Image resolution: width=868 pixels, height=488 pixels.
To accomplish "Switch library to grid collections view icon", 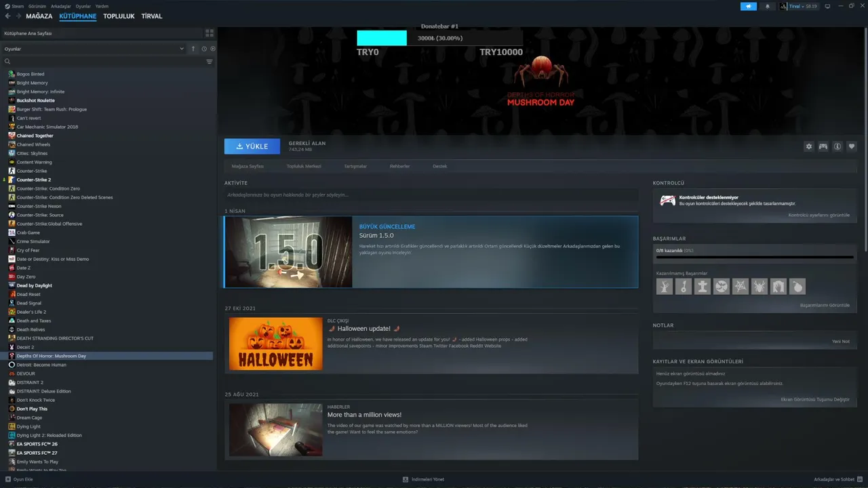I will click(x=210, y=33).
